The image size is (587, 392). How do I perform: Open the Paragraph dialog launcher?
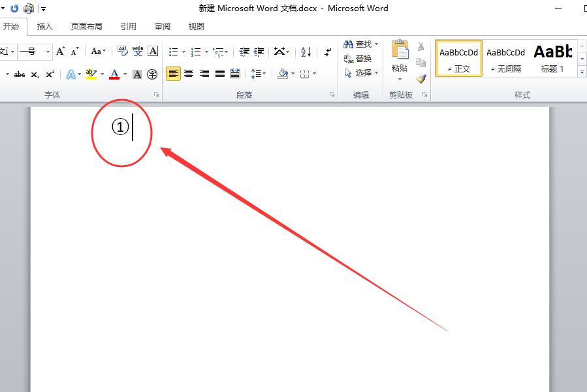pyautogui.click(x=332, y=95)
